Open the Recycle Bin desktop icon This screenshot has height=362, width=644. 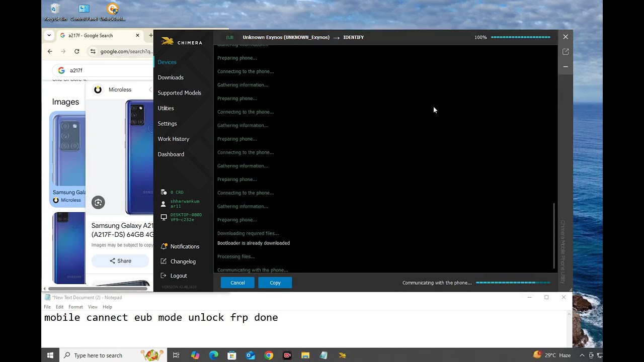(55, 12)
